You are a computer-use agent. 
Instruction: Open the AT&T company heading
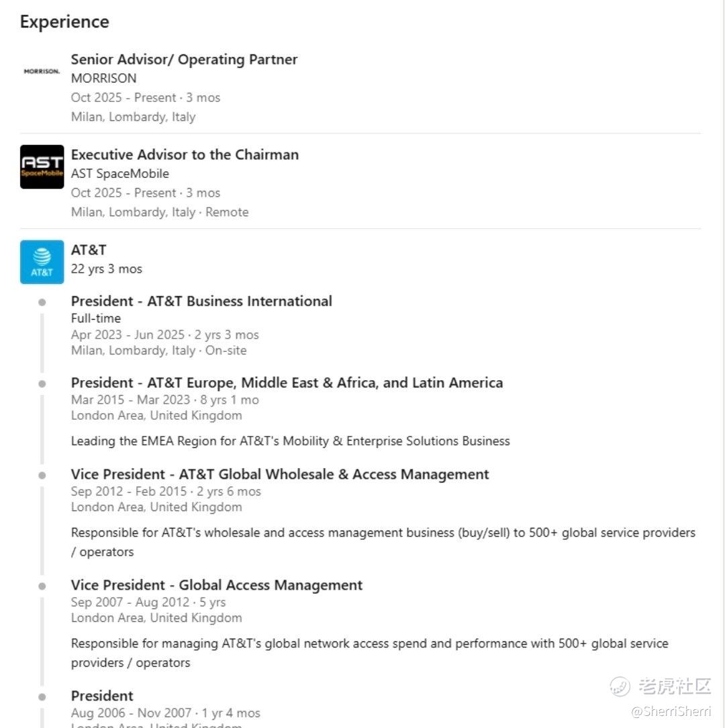coord(89,250)
